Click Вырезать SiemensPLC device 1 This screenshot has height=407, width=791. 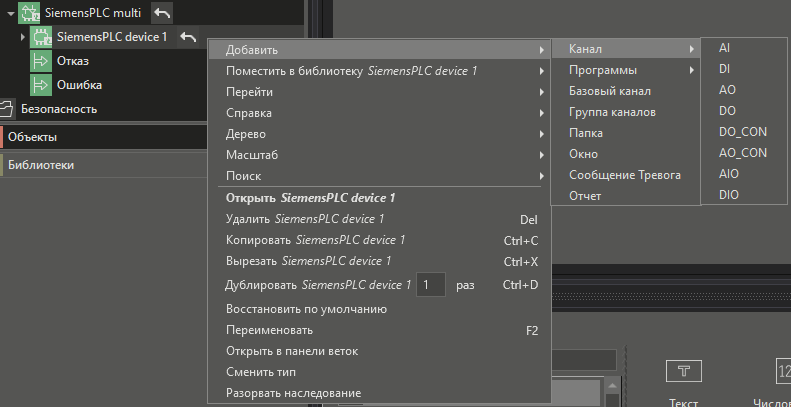click(x=379, y=261)
